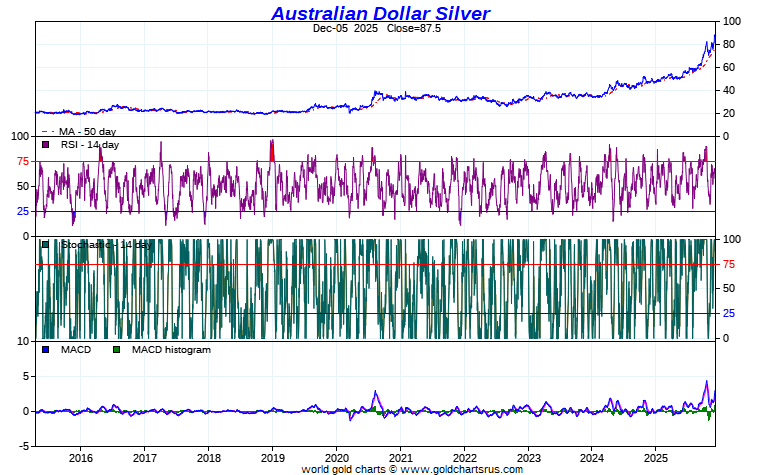Click the 'MACD histogram' legend label
Image resolution: width=760 pixels, height=475 pixels.
[x=171, y=349]
